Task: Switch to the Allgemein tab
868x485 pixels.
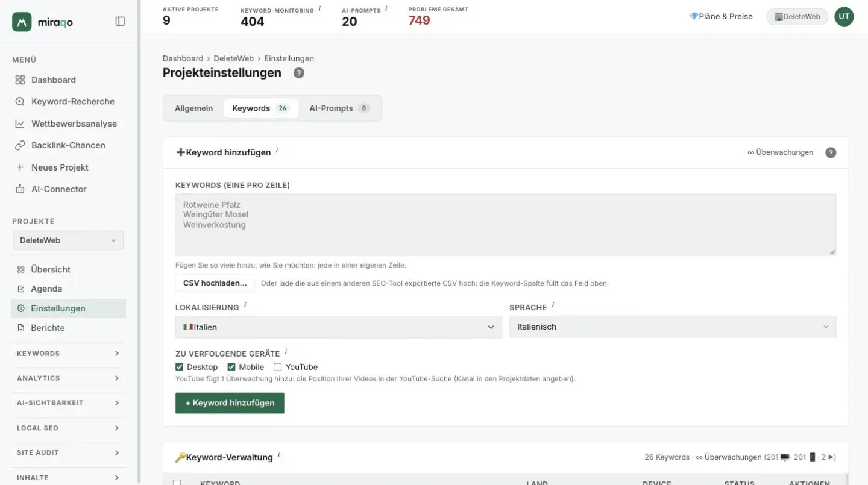Action: [193, 108]
